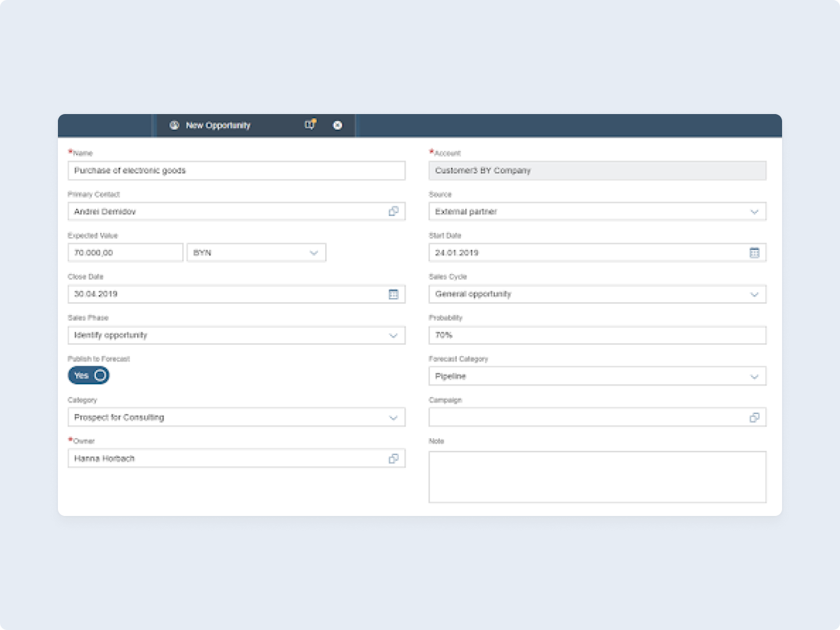Expand the Forecast Category dropdown
Viewport: 840px width, 630px height.
pos(754,377)
